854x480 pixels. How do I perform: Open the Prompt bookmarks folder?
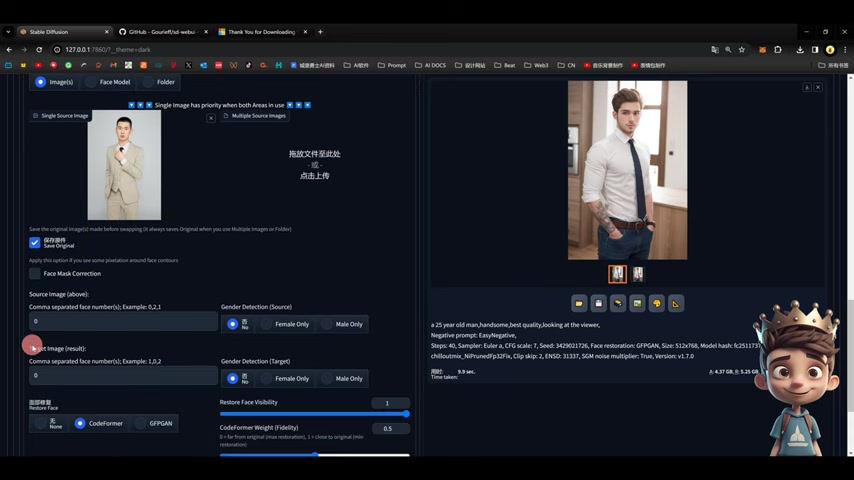(392, 65)
